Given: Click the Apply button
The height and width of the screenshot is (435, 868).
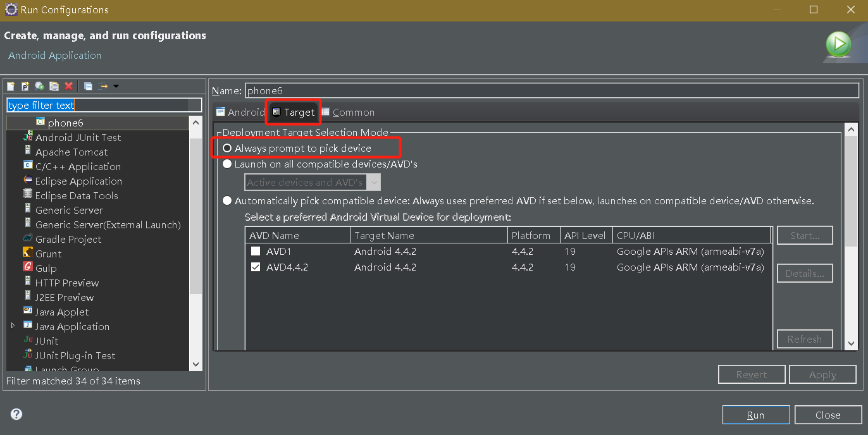Looking at the screenshot, I should pos(822,374).
